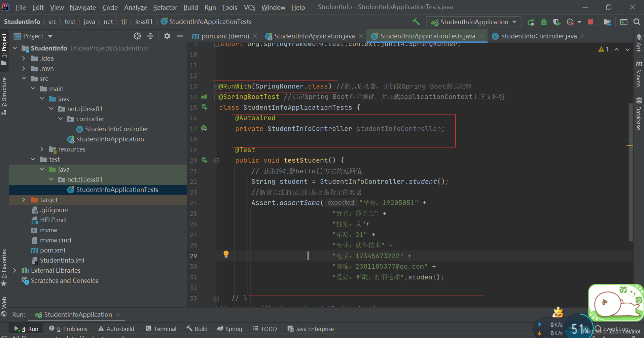Open the Favorites tool window
This screenshot has width=644, height=338.
click(4, 268)
